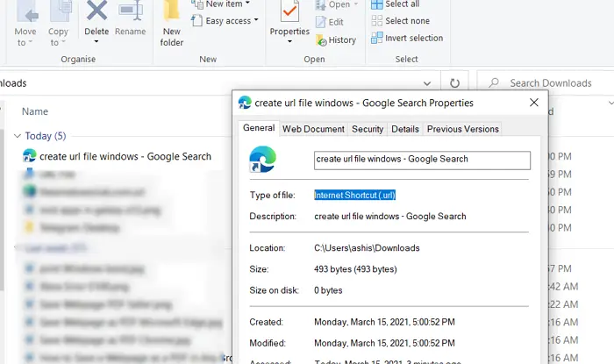The height and width of the screenshot is (364, 614).
Task: Click Select none in the ribbon
Action: click(x=401, y=21)
